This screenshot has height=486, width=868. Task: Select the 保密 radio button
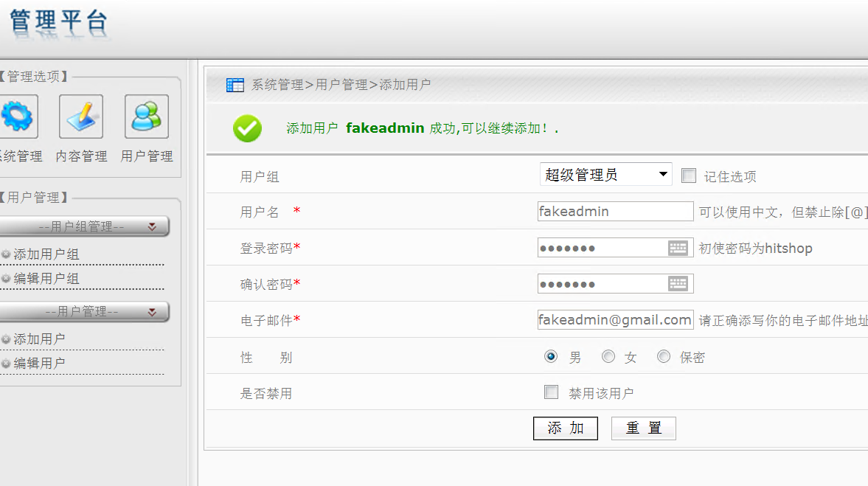664,356
